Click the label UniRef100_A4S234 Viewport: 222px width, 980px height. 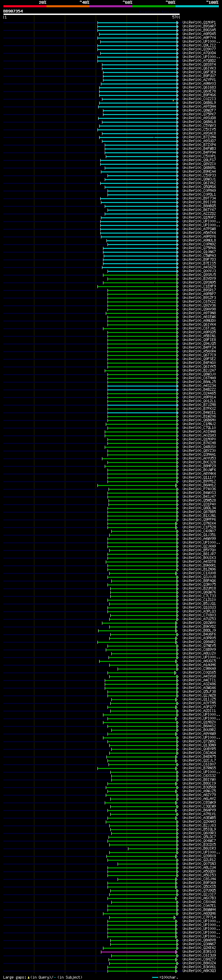click(x=199, y=386)
